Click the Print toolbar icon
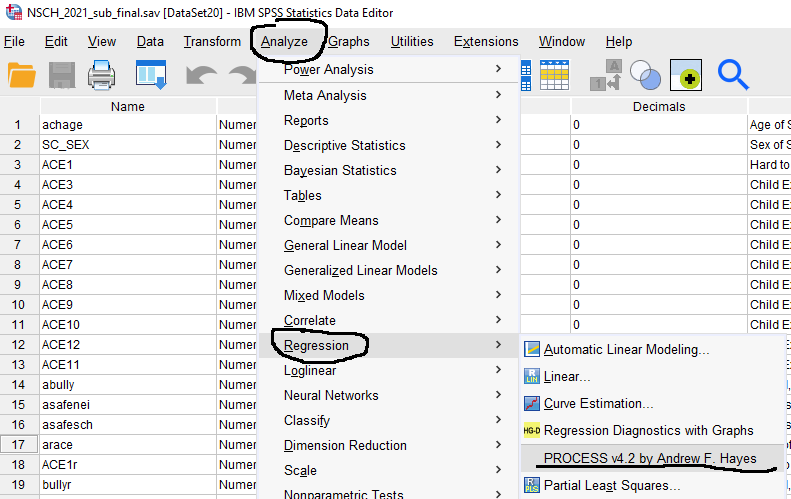The width and height of the screenshot is (791, 499). point(101,75)
